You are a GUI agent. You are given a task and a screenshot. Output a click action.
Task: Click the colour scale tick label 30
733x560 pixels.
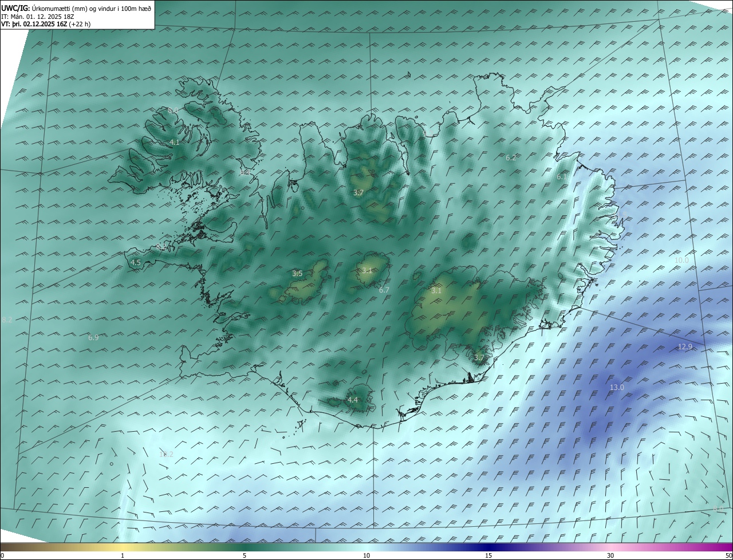pos(610,555)
